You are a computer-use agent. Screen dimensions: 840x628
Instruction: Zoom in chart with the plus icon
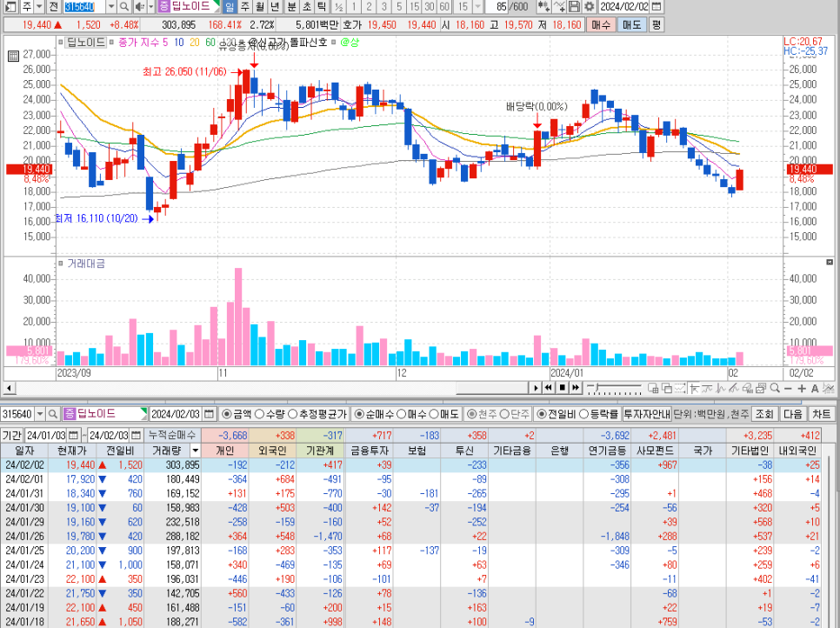pos(802,389)
